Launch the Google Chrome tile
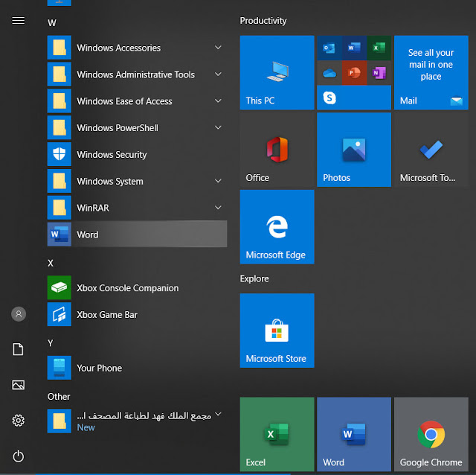476x475 pixels. pyautogui.click(x=431, y=434)
